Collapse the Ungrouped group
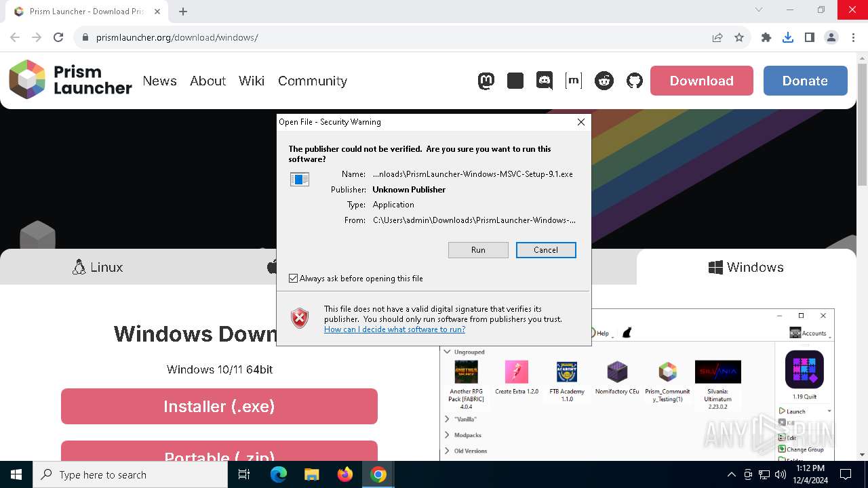This screenshot has width=868, height=488. point(447,352)
